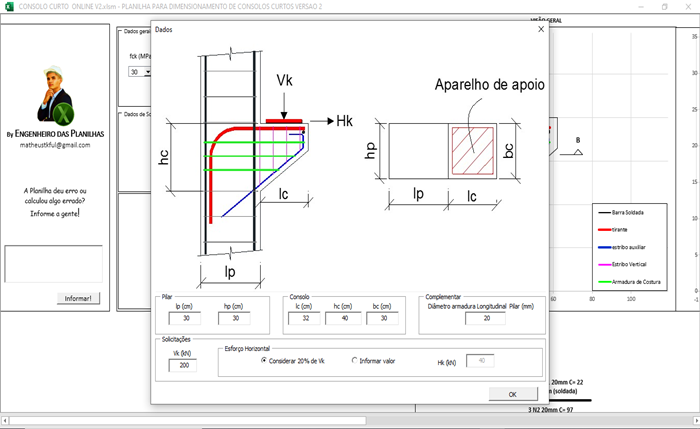This screenshot has height=429, width=700.
Task: Click the Consolo hc (cm) field
Action: pyautogui.click(x=343, y=318)
